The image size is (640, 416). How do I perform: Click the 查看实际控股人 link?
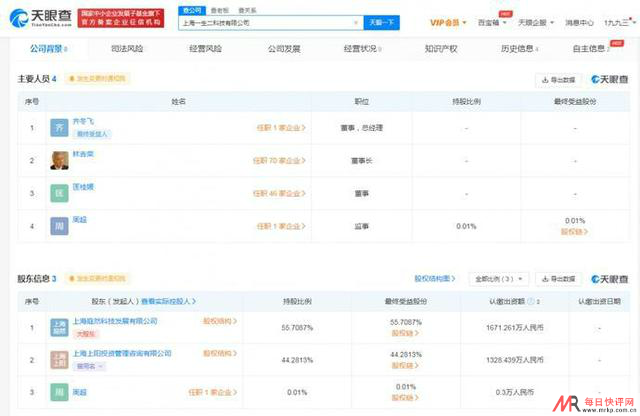(x=169, y=301)
